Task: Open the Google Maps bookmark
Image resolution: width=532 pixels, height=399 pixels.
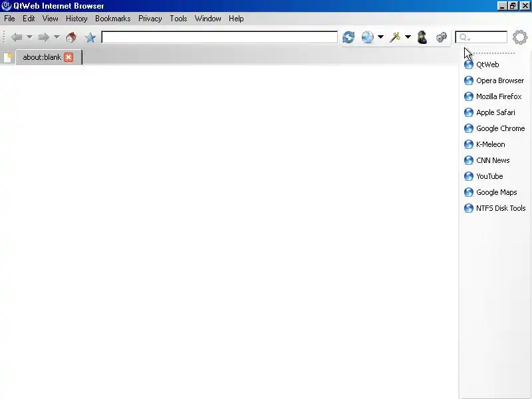Action: (x=491, y=192)
